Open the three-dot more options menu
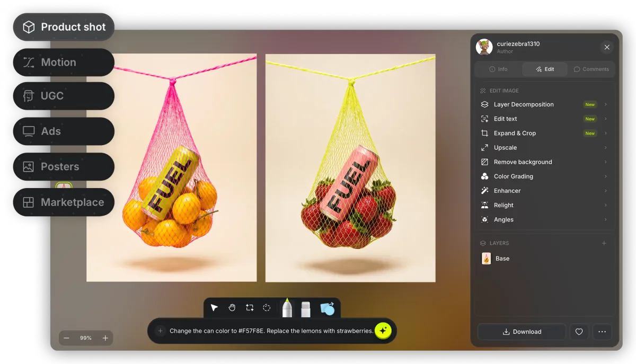636x364 pixels. 602,332
